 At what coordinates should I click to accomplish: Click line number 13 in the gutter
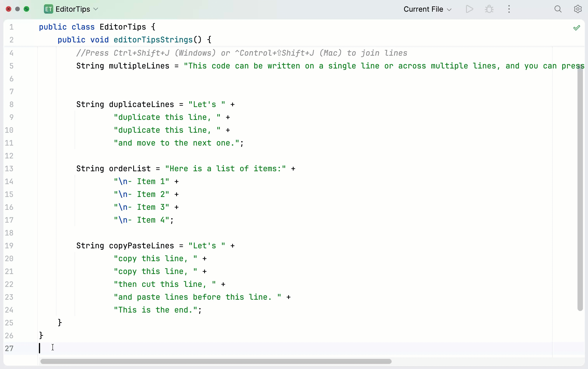point(9,169)
